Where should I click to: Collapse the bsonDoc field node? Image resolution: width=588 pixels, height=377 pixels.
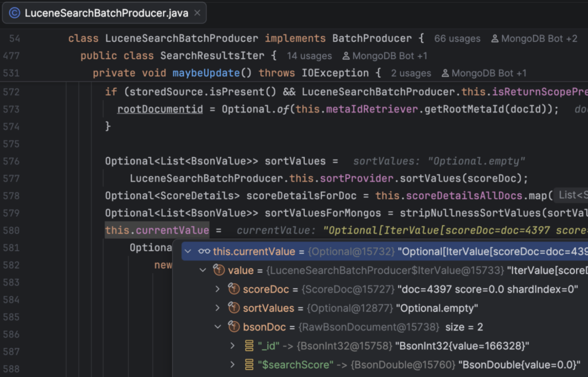point(218,327)
